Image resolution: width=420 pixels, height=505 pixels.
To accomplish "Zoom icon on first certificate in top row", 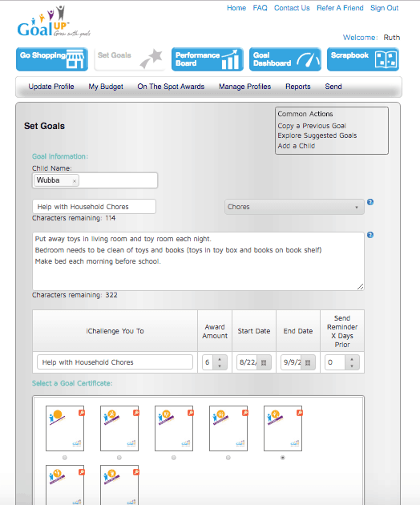I will [82, 413].
